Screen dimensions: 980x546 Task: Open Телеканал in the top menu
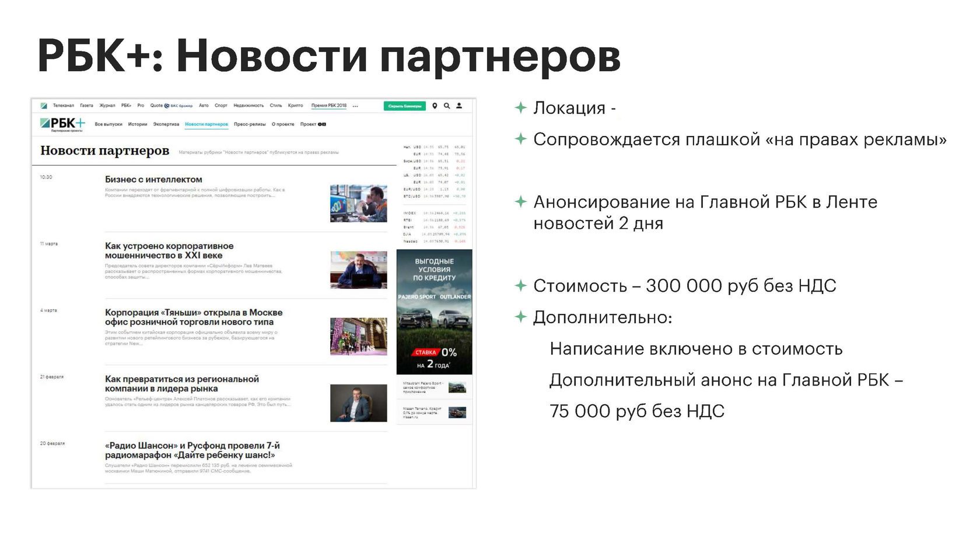64,106
